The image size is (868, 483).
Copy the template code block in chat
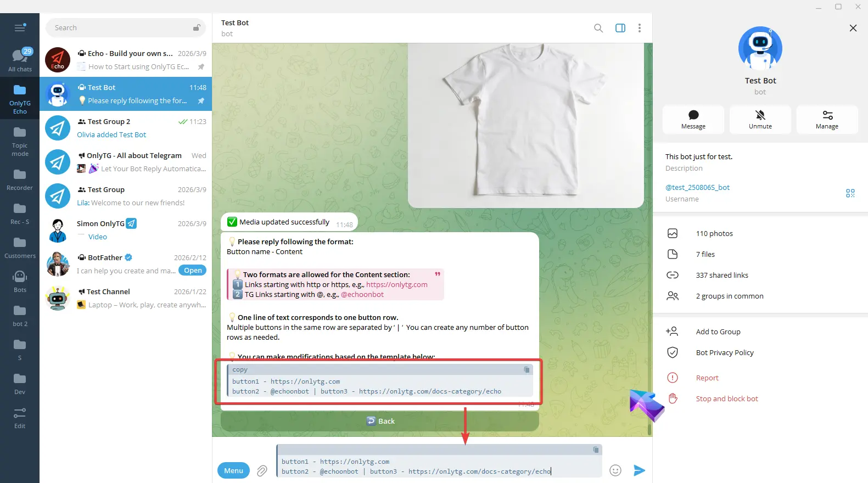click(x=527, y=370)
